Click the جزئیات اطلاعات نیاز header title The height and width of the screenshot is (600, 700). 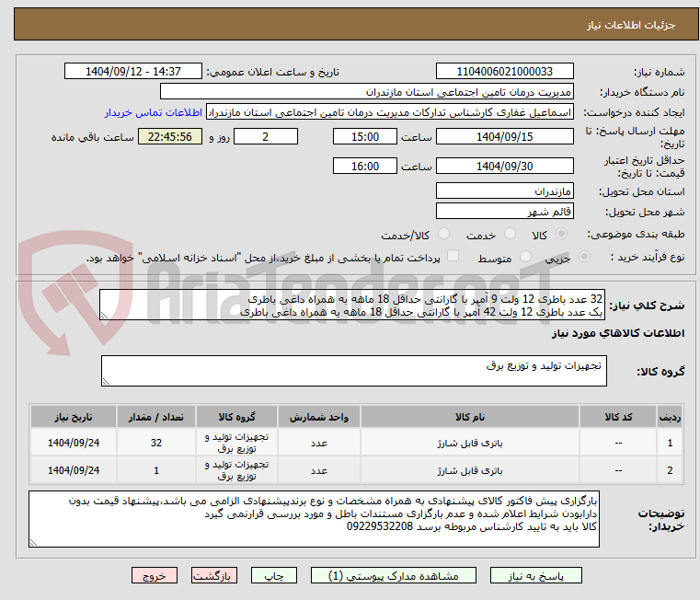coord(631,25)
